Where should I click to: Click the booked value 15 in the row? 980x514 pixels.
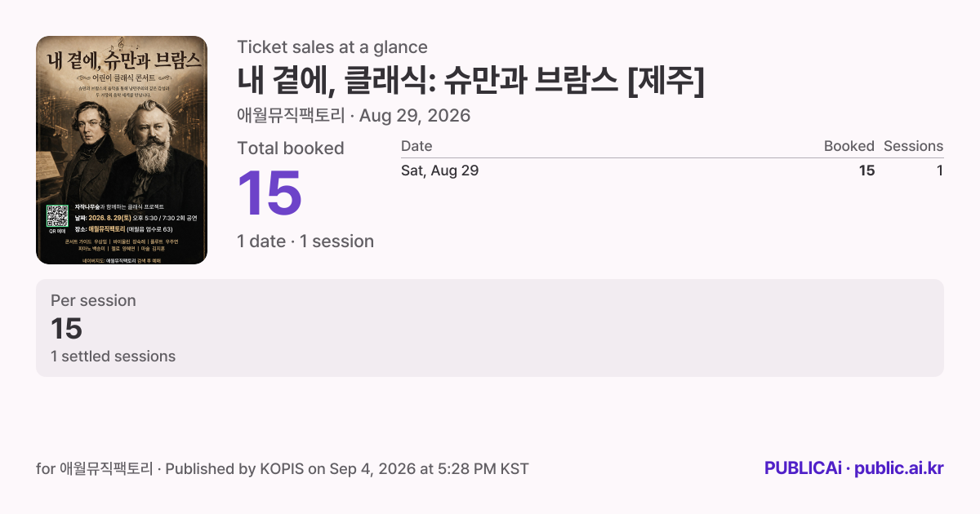click(866, 171)
